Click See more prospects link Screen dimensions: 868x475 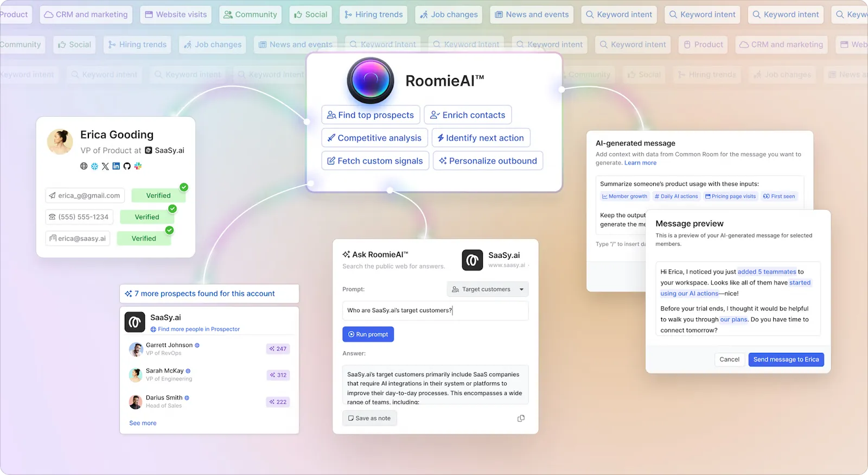pyautogui.click(x=143, y=423)
